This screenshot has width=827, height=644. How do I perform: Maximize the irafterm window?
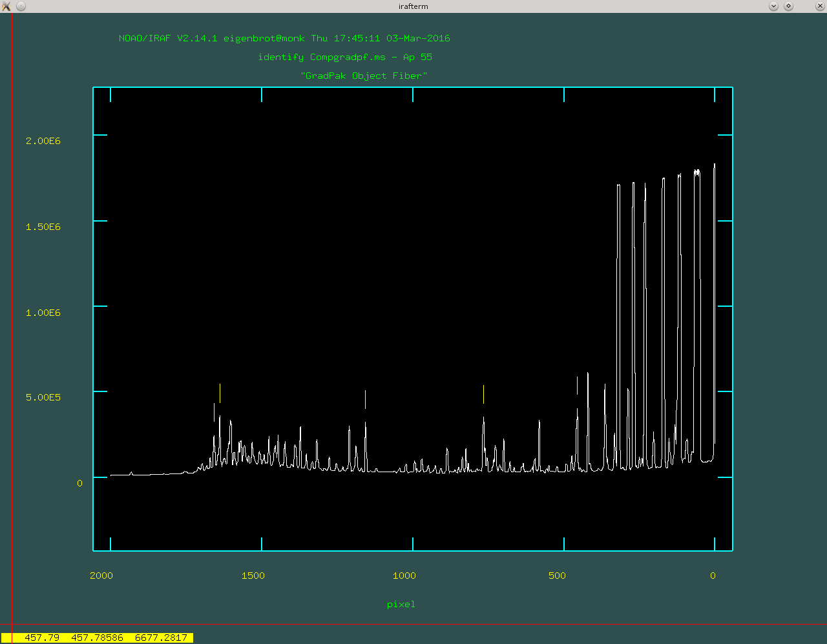788,6
